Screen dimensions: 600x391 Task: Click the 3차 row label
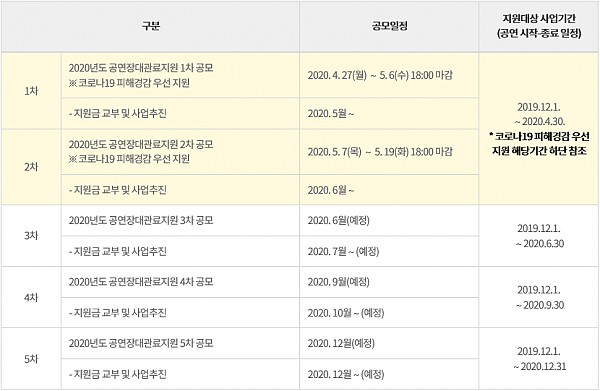coord(31,236)
